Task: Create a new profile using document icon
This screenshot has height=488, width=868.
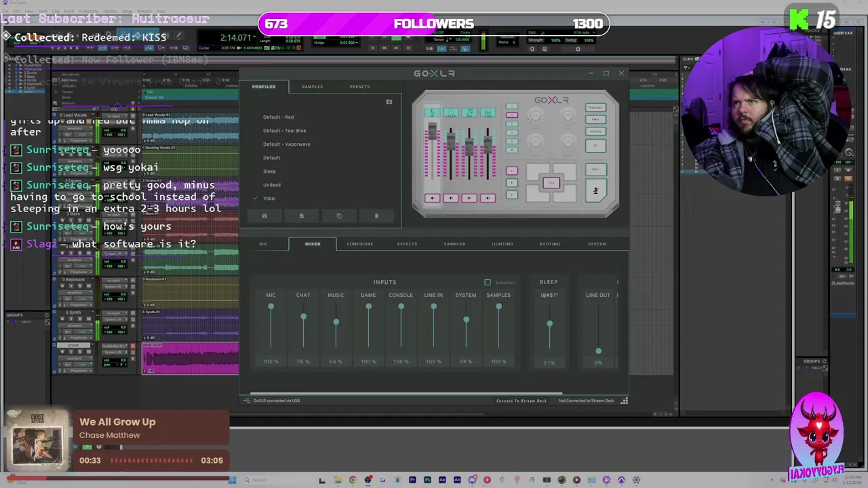Action: (302, 216)
